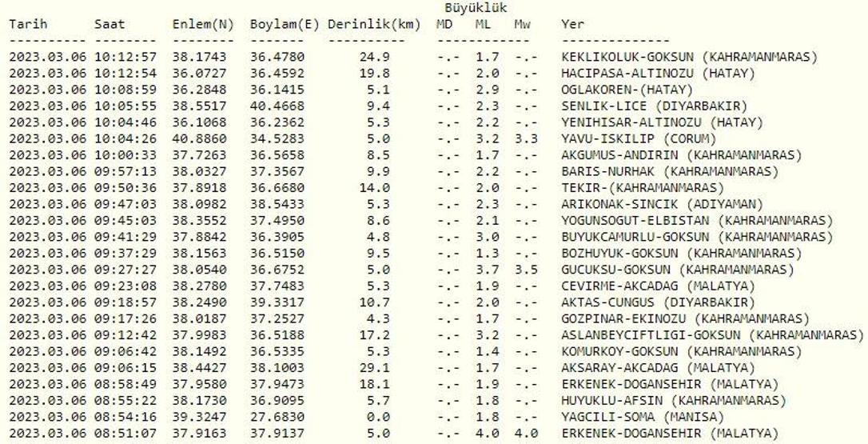This screenshot has width=868, height=444.
Task: Click ML value 1.3
Action: [487, 253]
